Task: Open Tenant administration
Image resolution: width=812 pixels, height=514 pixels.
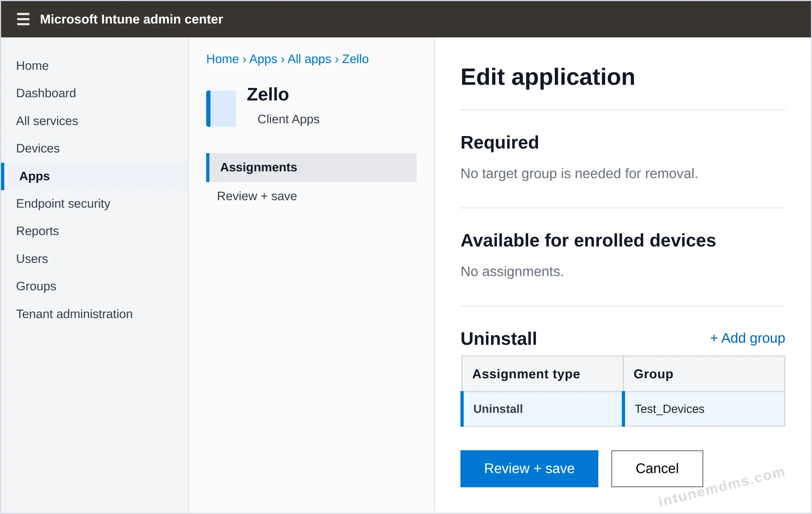Action: 74,314
